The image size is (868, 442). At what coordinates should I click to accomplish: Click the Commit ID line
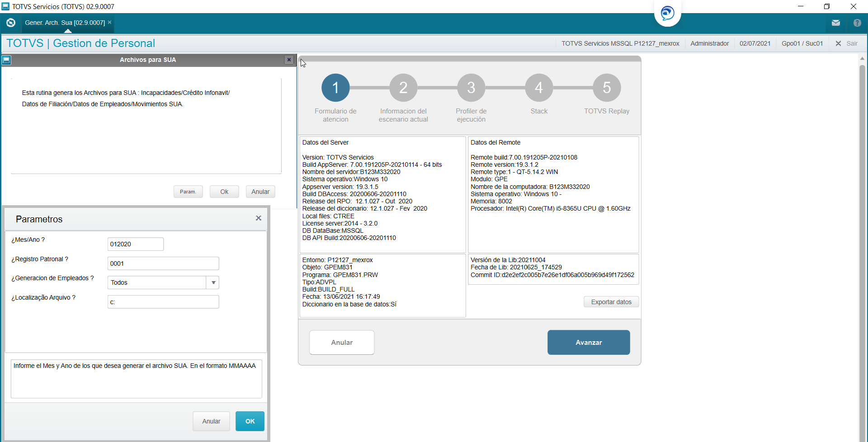pos(552,275)
